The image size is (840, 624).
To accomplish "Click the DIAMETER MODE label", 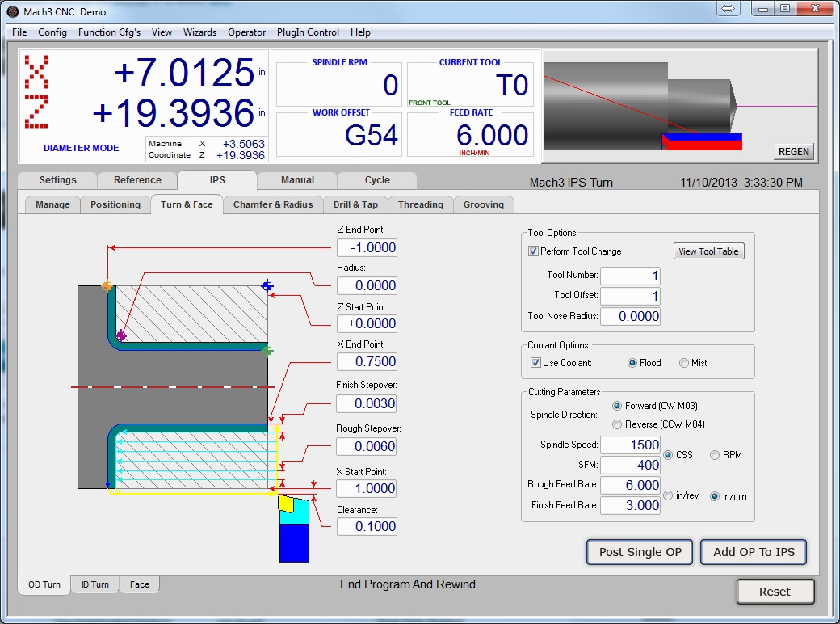I will [x=81, y=148].
